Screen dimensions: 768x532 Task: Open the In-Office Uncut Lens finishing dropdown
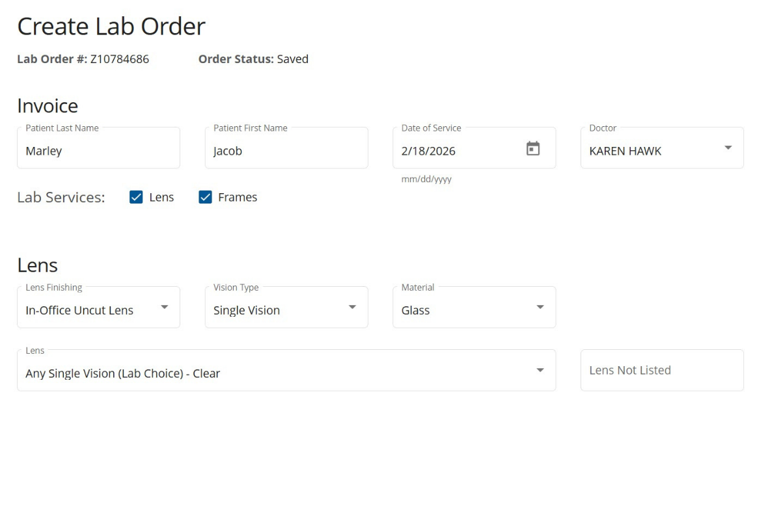85,310
